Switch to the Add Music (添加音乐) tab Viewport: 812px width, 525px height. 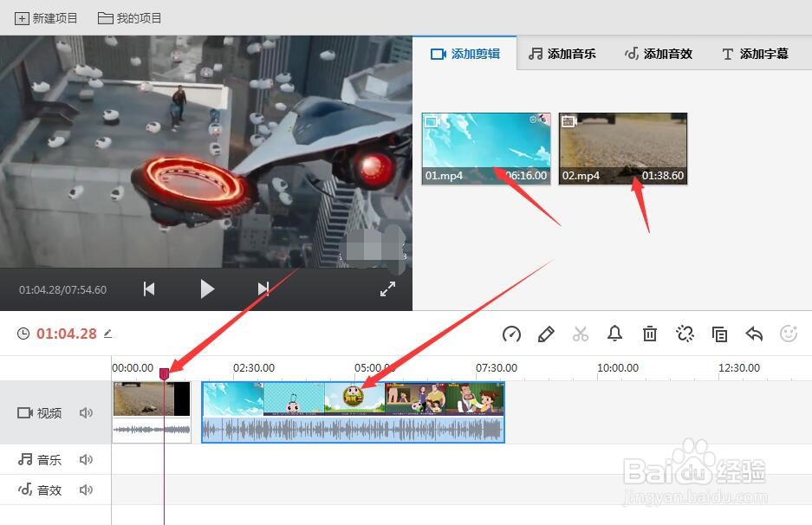[x=562, y=54]
